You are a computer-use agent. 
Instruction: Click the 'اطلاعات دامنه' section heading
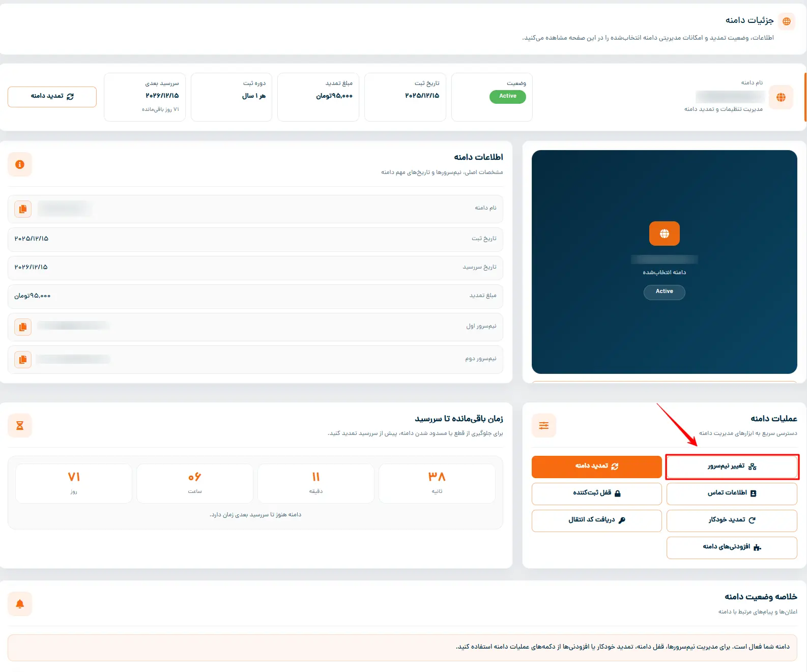(x=479, y=157)
